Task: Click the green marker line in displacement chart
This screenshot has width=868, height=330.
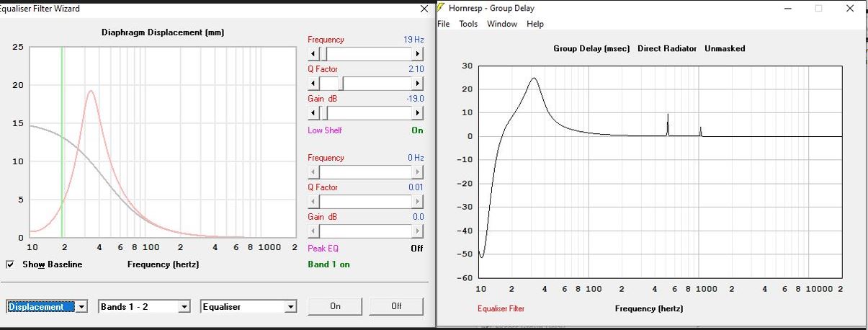Action: [x=62, y=142]
